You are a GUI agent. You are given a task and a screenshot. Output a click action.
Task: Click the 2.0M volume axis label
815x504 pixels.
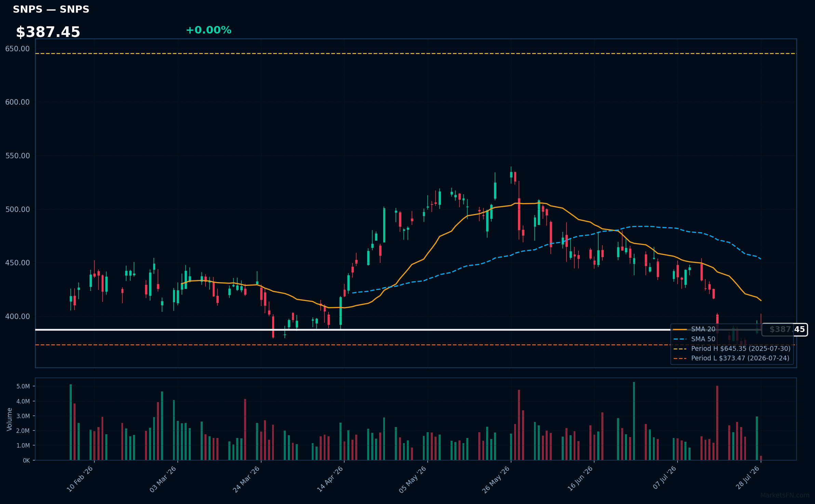pyautogui.click(x=23, y=431)
